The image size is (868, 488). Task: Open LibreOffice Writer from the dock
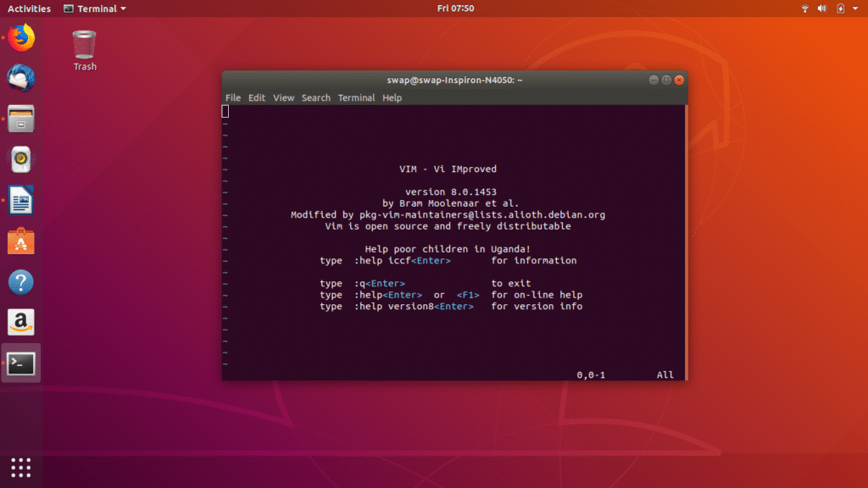20,200
